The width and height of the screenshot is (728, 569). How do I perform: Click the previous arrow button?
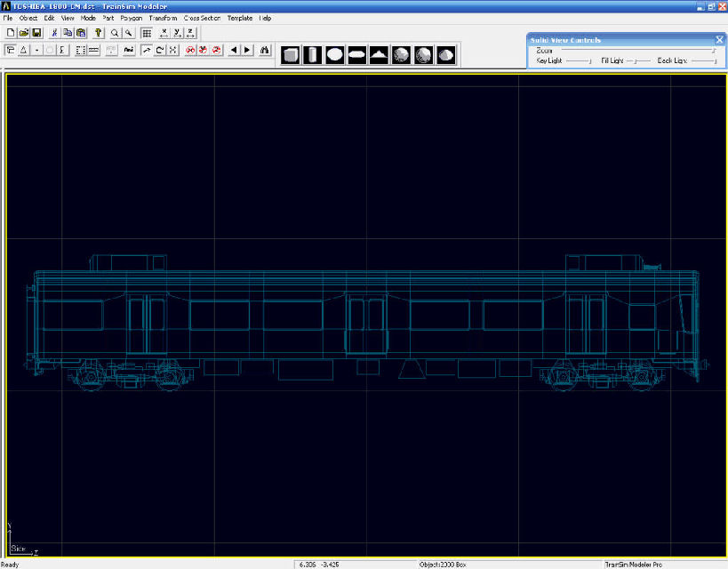click(x=234, y=50)
